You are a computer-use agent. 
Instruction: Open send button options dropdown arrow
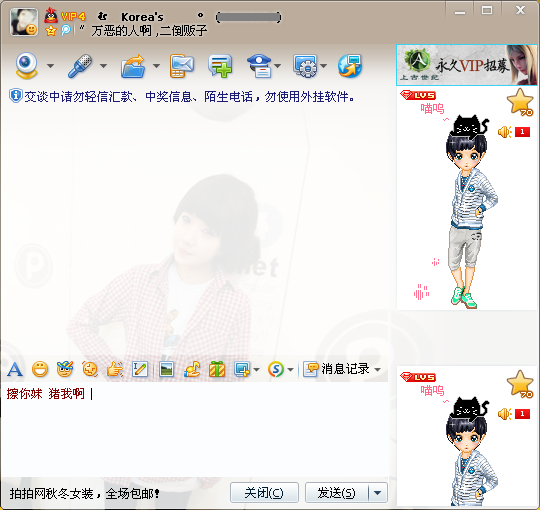[x=378, y=493]
